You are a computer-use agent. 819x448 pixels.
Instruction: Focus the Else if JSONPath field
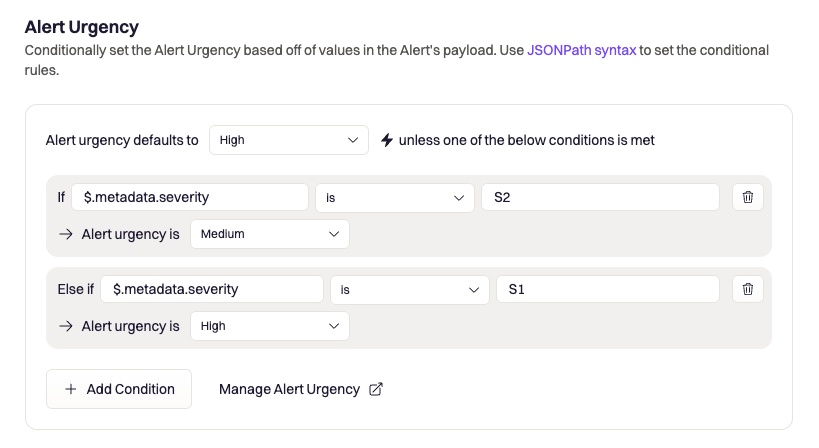(x=212, y=289)
